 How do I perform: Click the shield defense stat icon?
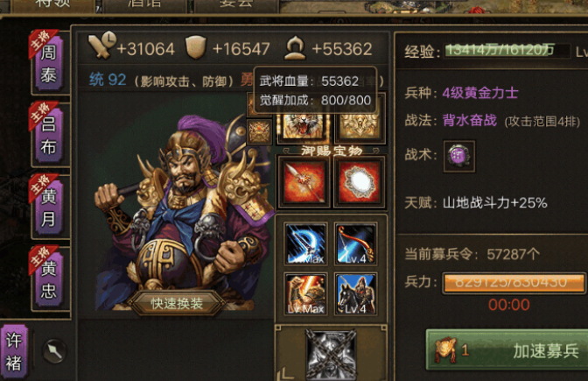[x=196, y=47]
